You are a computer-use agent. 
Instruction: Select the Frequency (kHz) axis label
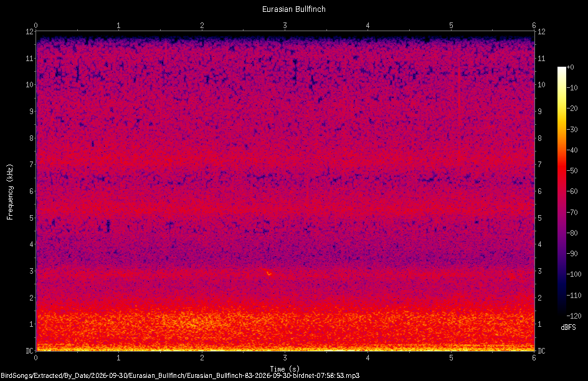point(10,192)
